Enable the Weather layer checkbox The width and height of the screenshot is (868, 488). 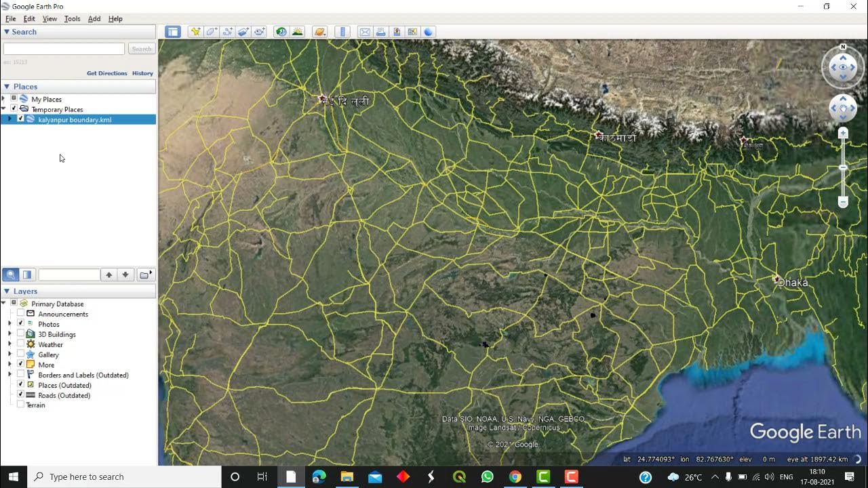(x=20, y=344)
